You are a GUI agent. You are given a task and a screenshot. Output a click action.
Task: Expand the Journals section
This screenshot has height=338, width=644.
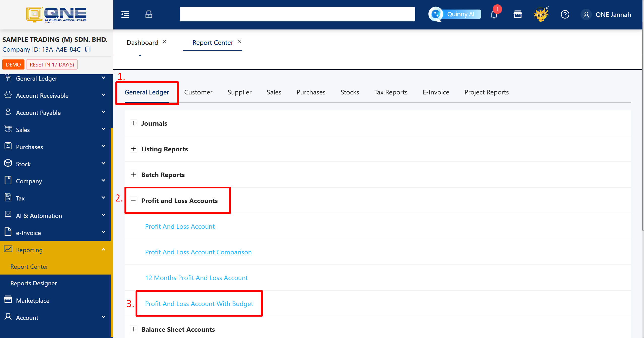(x=134, y=123)
